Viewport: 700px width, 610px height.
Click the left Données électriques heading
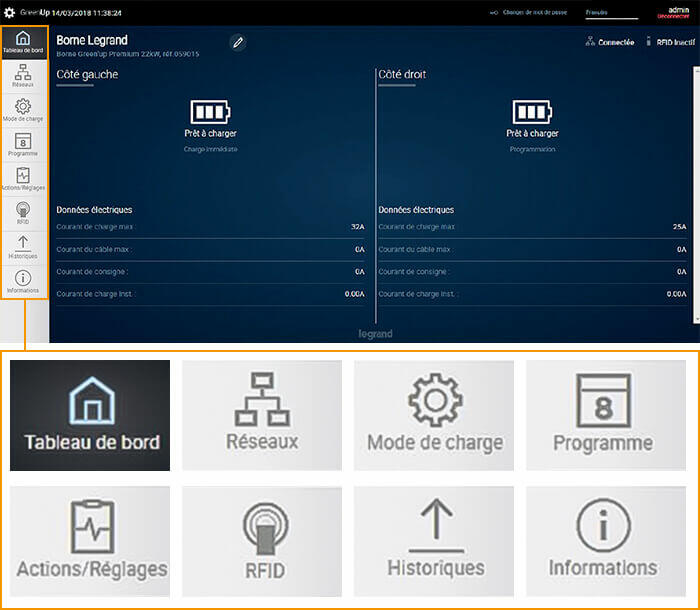click(x=94, y=209)
